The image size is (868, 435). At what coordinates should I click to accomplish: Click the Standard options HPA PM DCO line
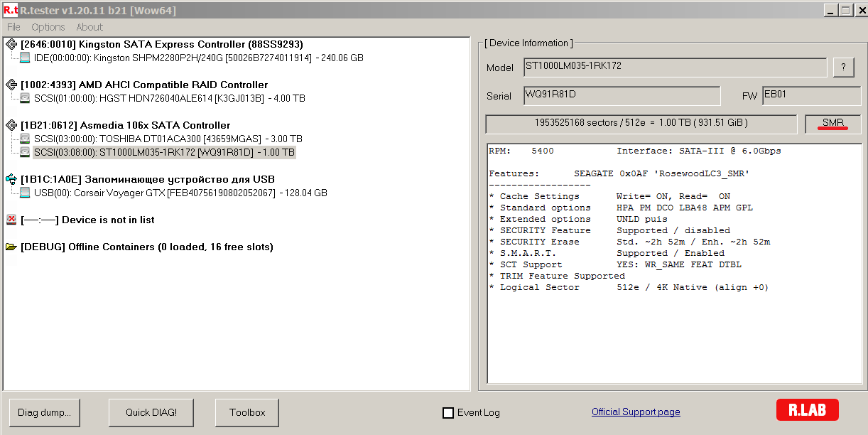point(621,208)
